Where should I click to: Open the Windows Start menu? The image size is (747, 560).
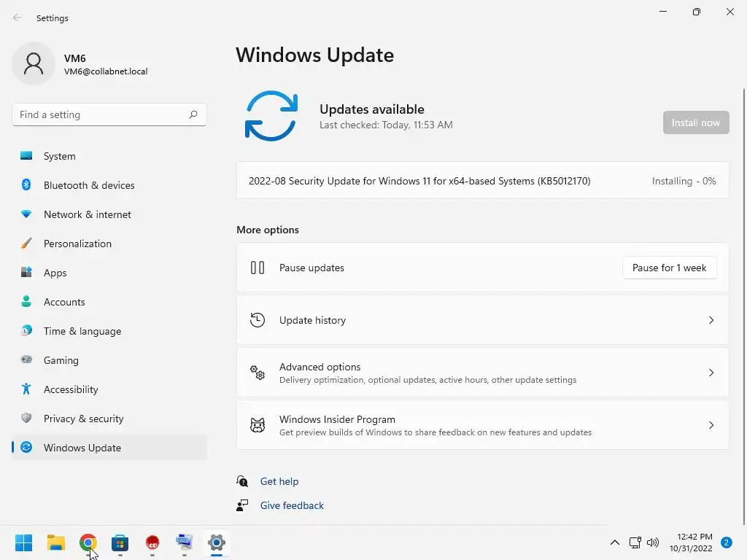tap(23, 542)
